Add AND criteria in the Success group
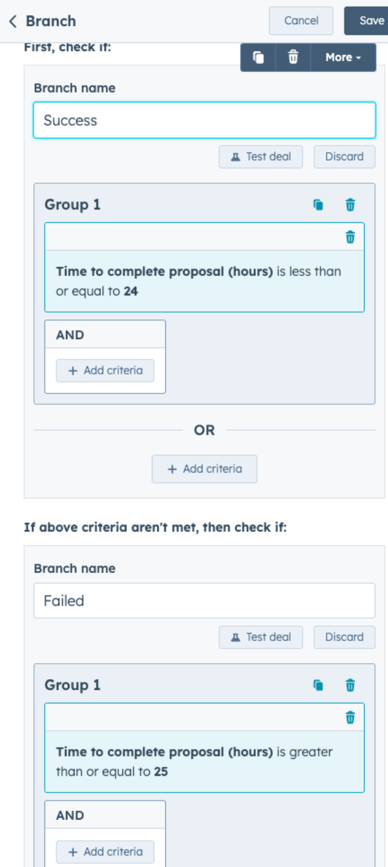Viewport: 388px width, 867px height. coord(105,370)
